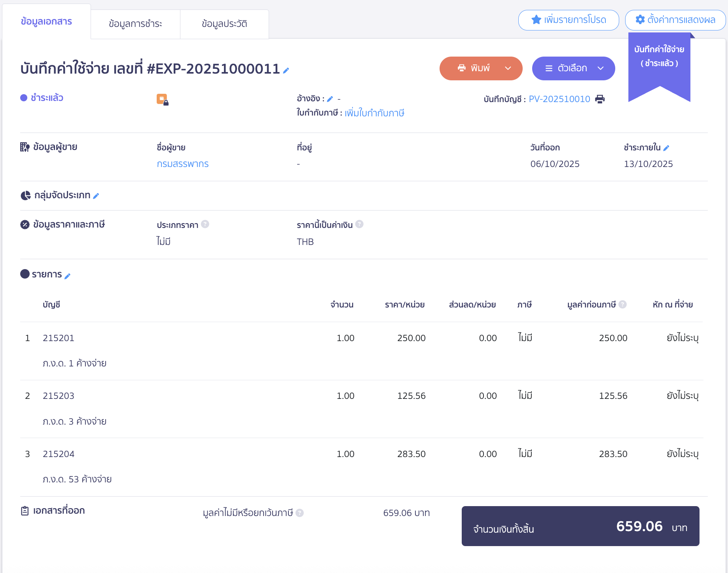
Task: Click the pencil icon beside the document number
Action: pyautogui.click(x=286, y=70)
